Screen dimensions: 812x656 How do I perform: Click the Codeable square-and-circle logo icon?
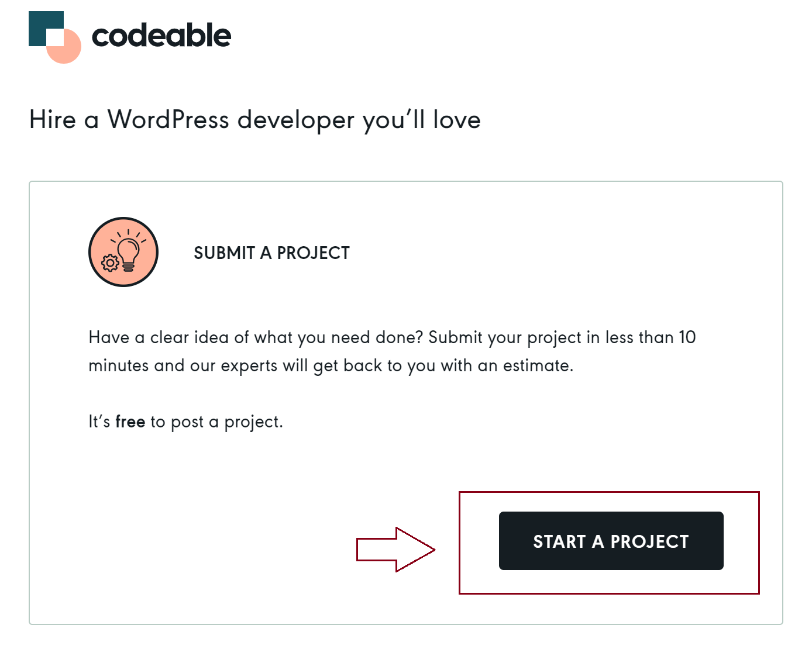click(54, 37)
